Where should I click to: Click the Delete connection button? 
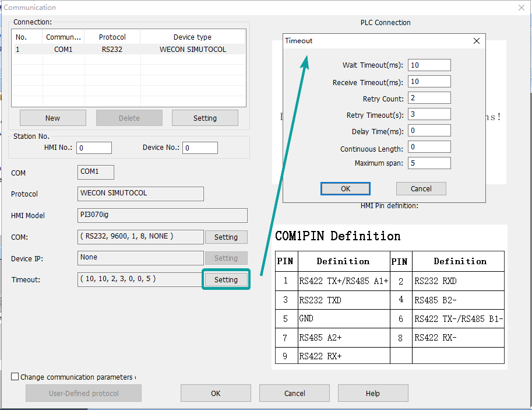pyautogui.click(x=129, y=118)
